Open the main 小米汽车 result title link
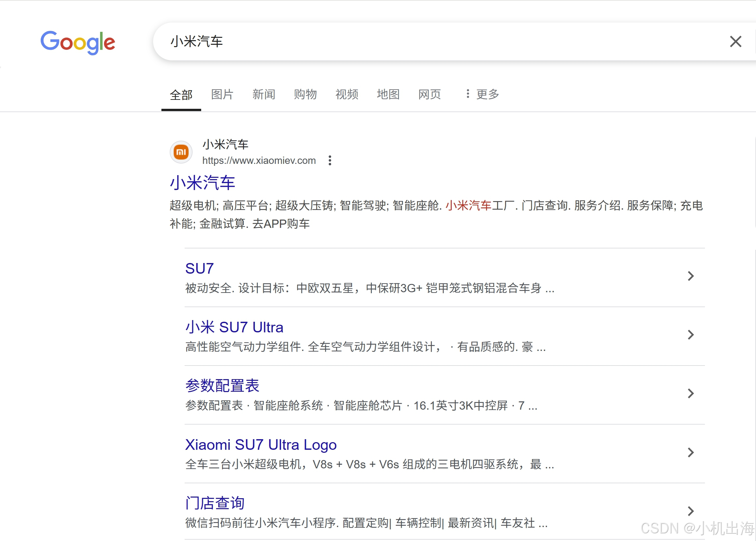 [x=203, y=183]
